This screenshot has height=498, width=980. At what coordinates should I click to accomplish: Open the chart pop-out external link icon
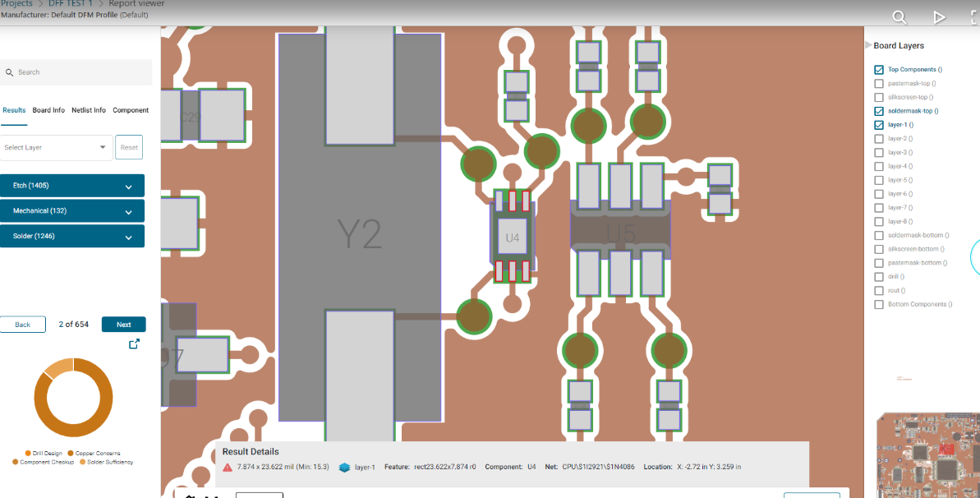click(x=135, y=344)
